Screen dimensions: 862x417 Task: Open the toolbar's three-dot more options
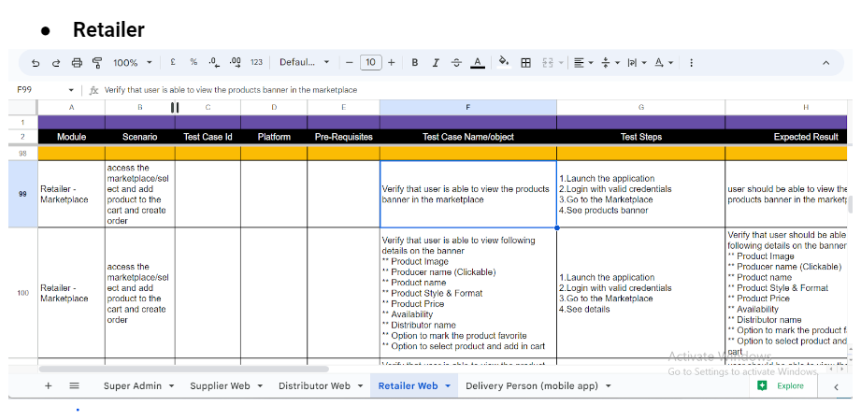pyautogui.click(x=692, y=62)
